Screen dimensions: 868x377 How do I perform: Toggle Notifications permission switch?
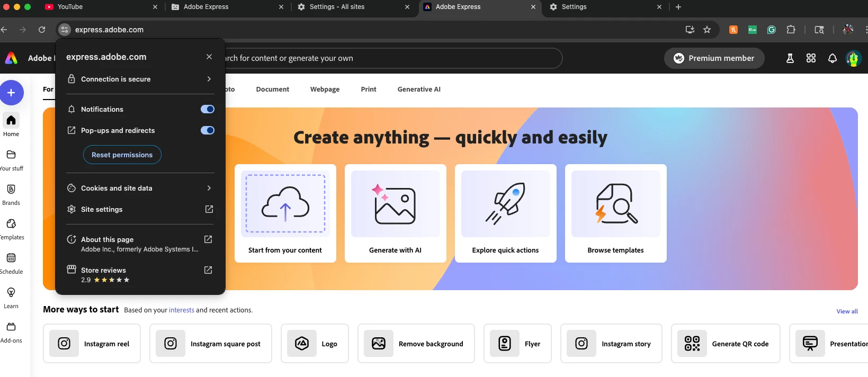pos(208,109)
